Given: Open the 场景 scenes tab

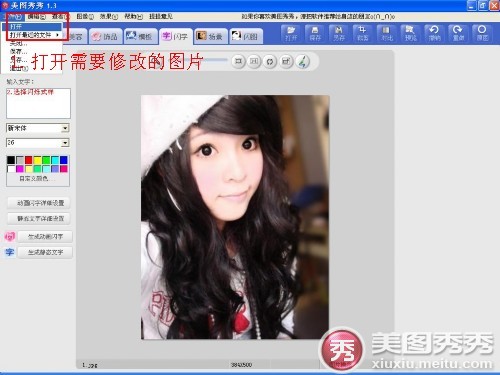Looking at the screenshot, I should pyautogui.click(x=211, y=36).
